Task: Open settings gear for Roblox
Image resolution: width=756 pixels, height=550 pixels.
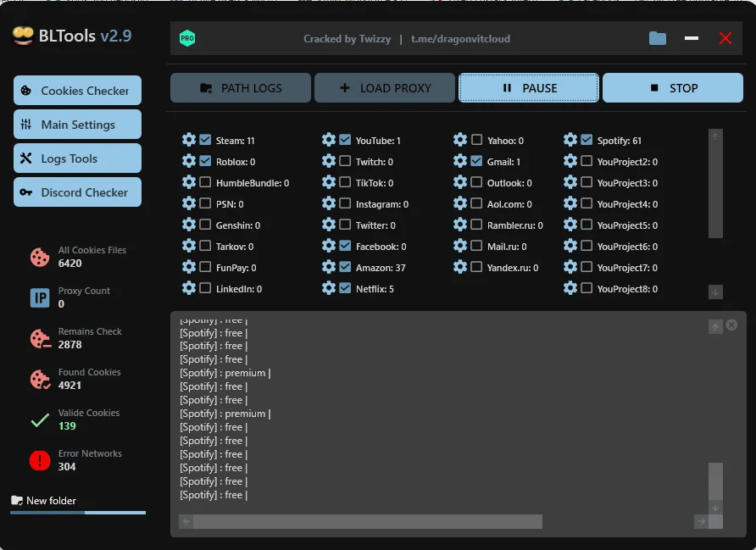Action: point(189,161)
